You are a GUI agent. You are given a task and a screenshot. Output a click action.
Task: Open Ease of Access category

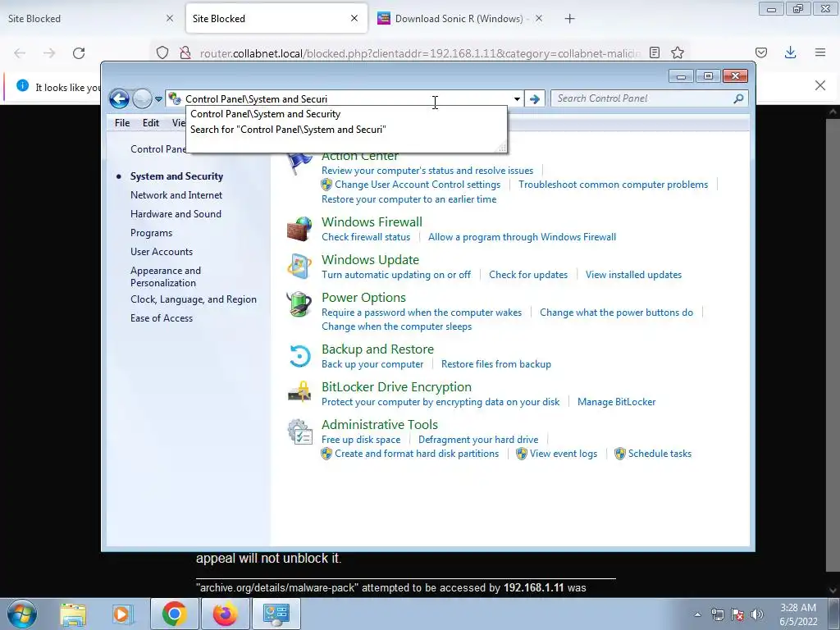point(162,318)
